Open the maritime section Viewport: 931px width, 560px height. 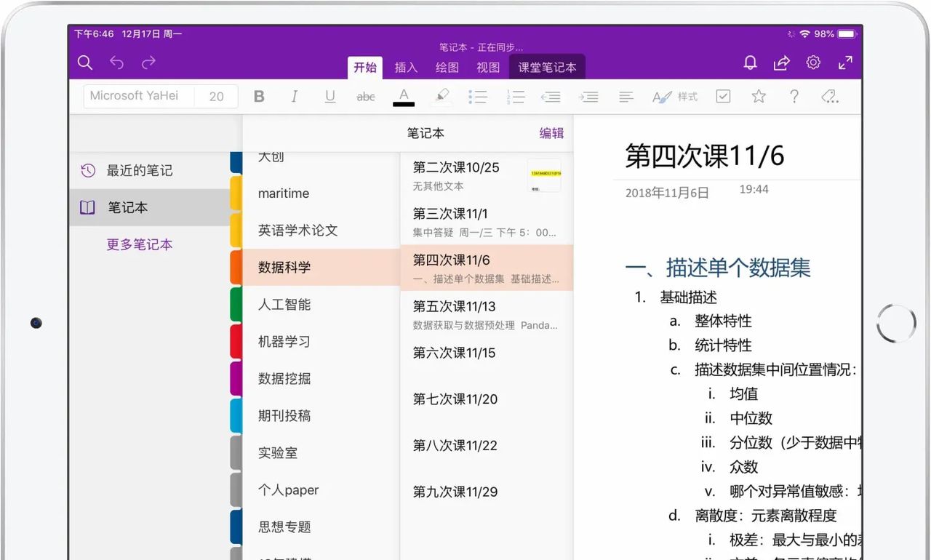(321, 193)
